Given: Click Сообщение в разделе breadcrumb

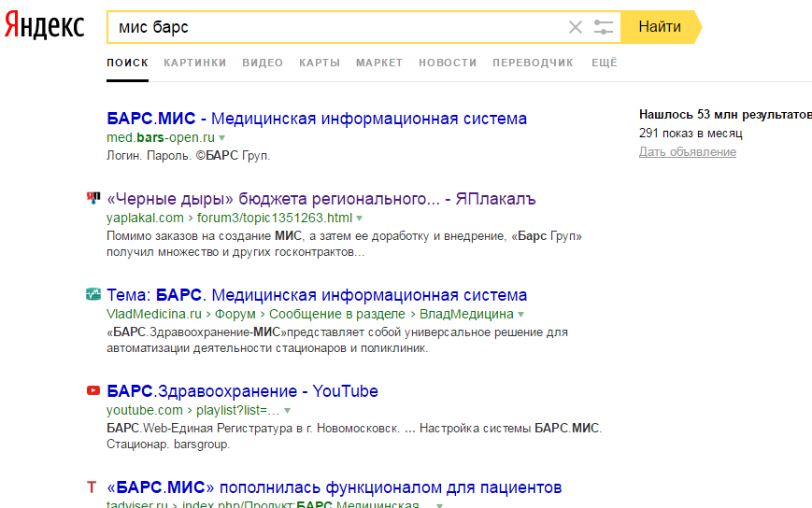Looking at the screenshot, I should coord(337,314).
